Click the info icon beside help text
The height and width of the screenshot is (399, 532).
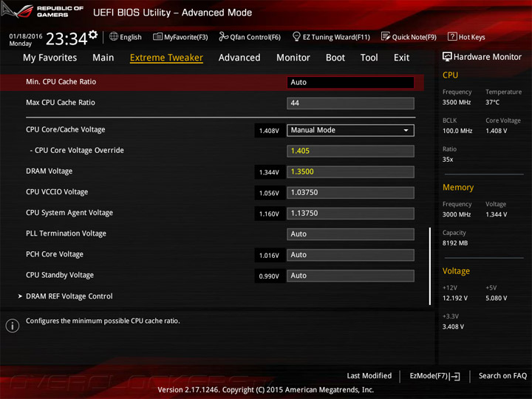(13, 326)
